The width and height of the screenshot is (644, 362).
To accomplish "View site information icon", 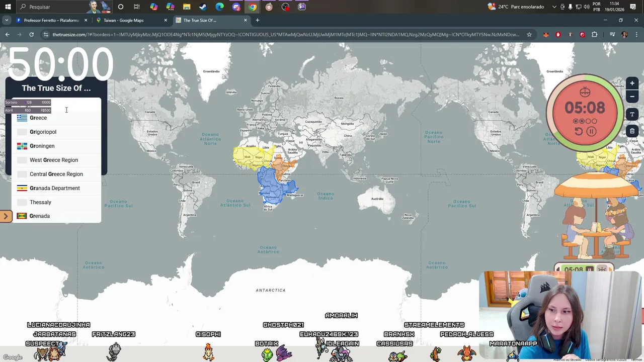I will (46, 34).
